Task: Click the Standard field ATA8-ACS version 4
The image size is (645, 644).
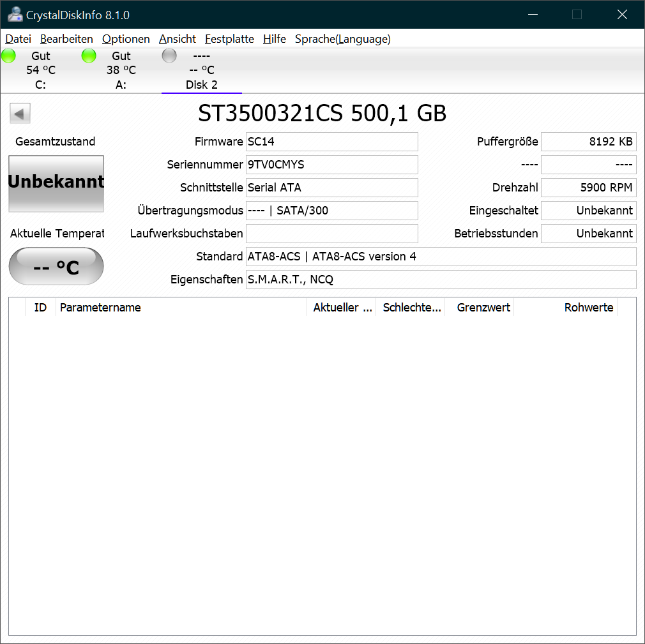Action: click(441, 257)
